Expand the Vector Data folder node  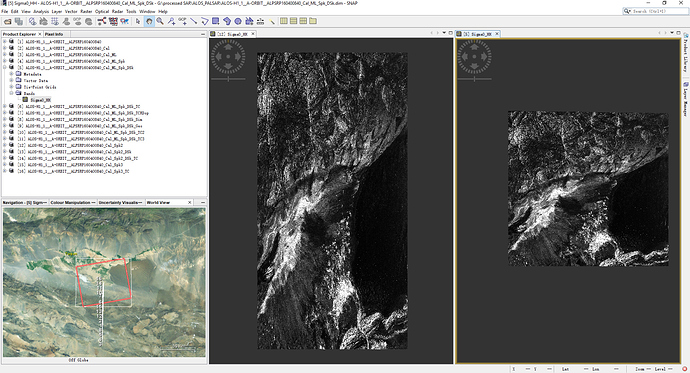pyautogui.click(x=11, y=80)
